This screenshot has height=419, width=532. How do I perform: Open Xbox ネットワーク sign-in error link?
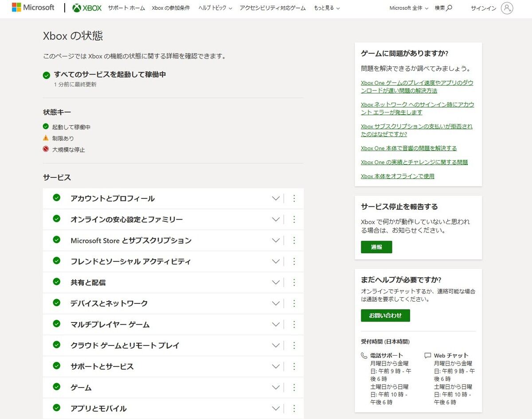pos(418,109)
